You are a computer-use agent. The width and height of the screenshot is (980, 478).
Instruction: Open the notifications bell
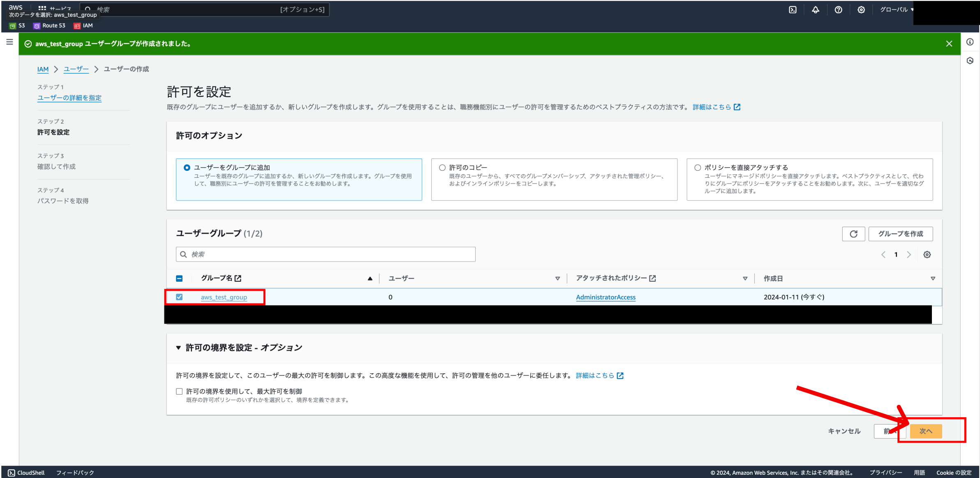tap(816, 9)
